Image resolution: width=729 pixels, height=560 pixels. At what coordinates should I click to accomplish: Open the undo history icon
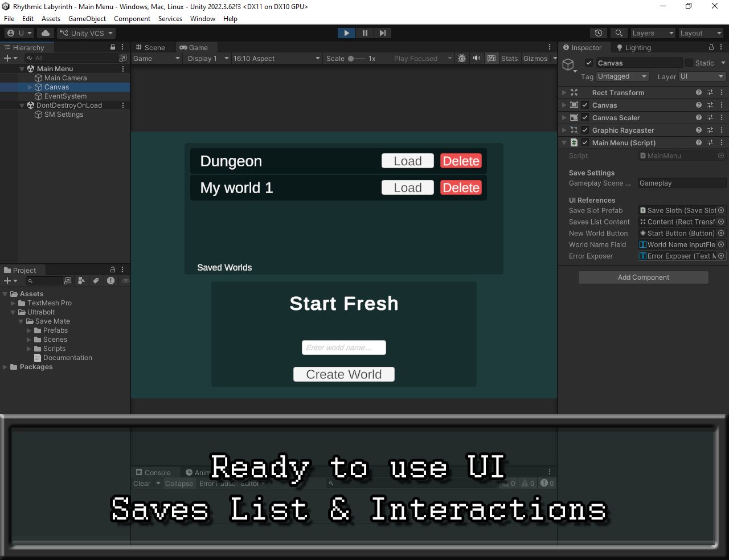598,33
